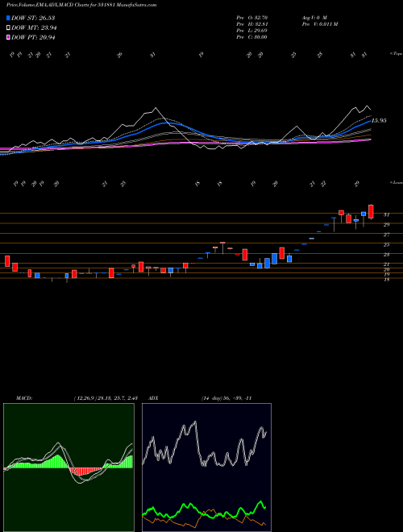
Task: Open the green MACD histogram chart panel
Action: coord(69,468)
